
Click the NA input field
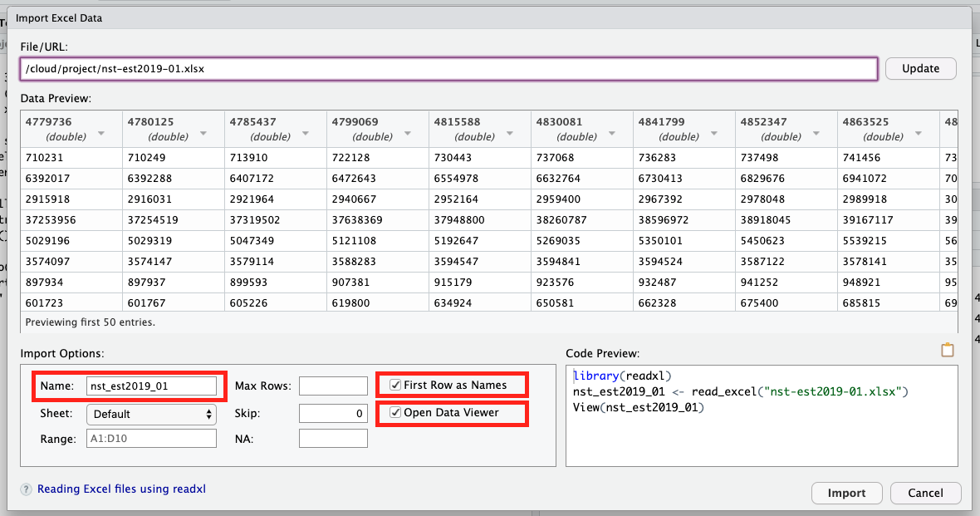click(x=333, y=438)
